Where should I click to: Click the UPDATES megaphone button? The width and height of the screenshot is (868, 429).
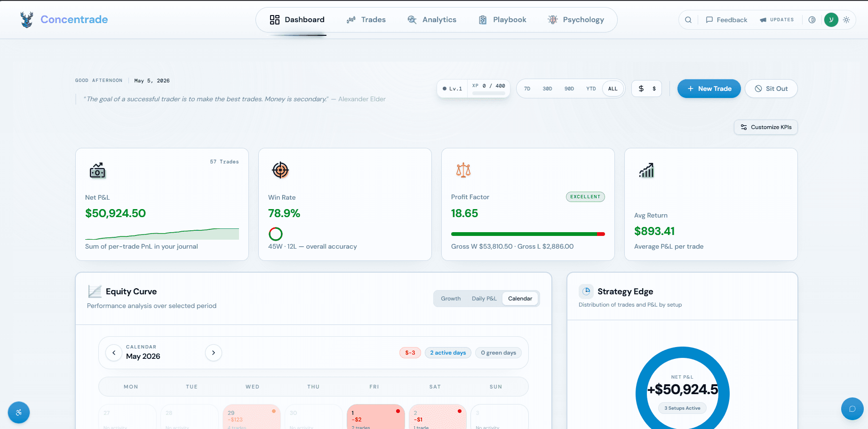click(777, 20)
